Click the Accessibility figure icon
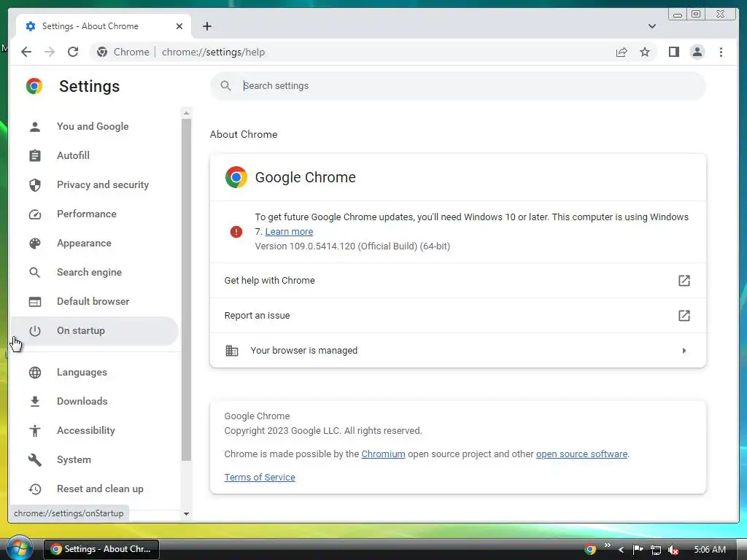The image size is (747, 560). [35, 430]
